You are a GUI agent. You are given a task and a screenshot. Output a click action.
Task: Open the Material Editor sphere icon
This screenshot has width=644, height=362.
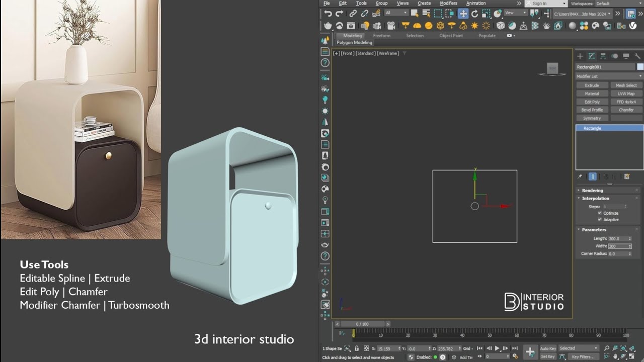pyautogui.click(x=573, y=26)
